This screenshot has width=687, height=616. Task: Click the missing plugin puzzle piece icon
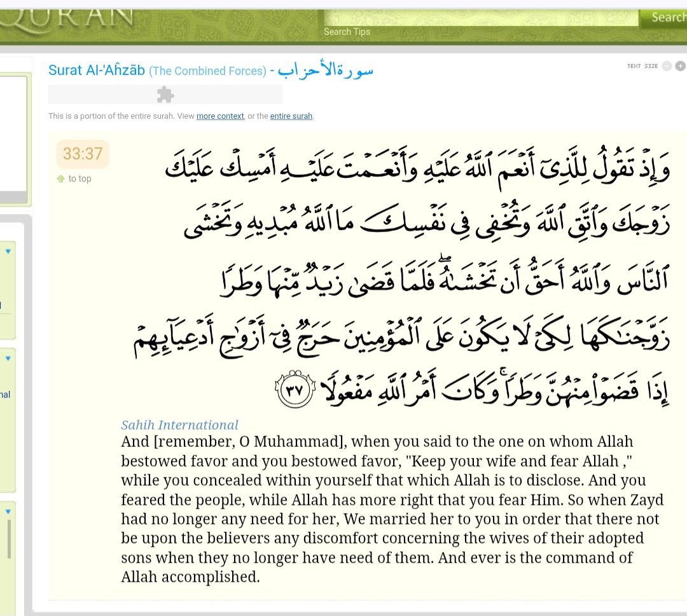tap(165, 95)
